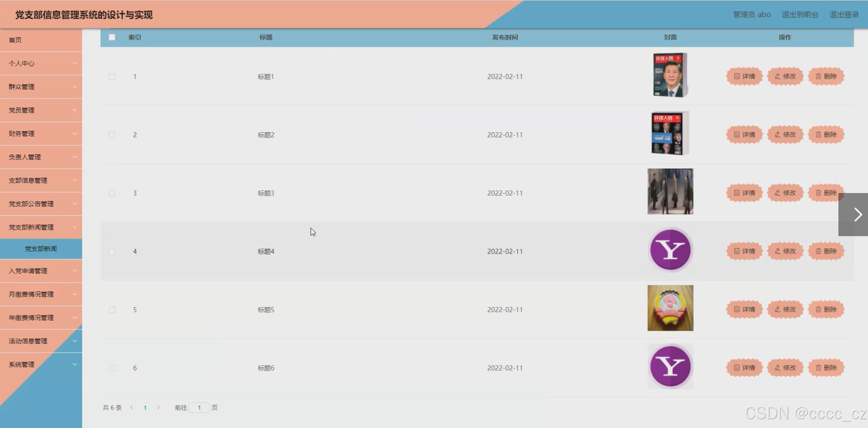Expand the 财务管理 menu chevron

(75, 133)
